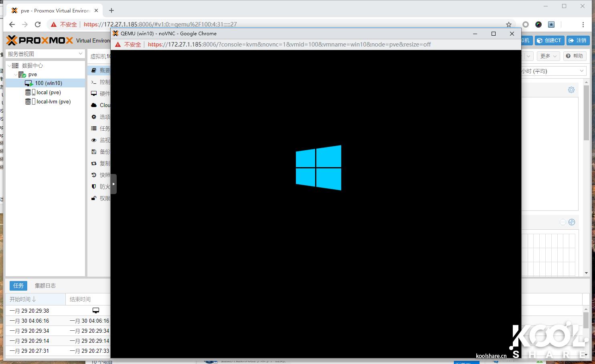Select the local-lvm (pve) storage

(45, 101)
